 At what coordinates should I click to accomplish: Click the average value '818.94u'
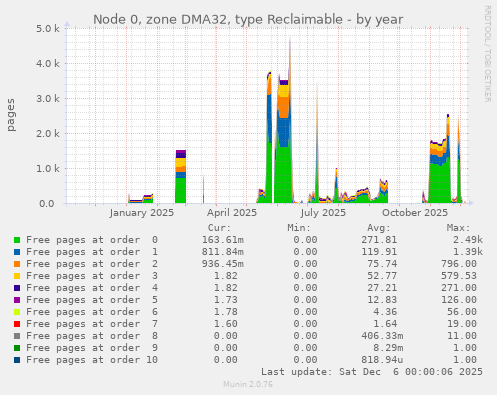click(x=382, y=360)
